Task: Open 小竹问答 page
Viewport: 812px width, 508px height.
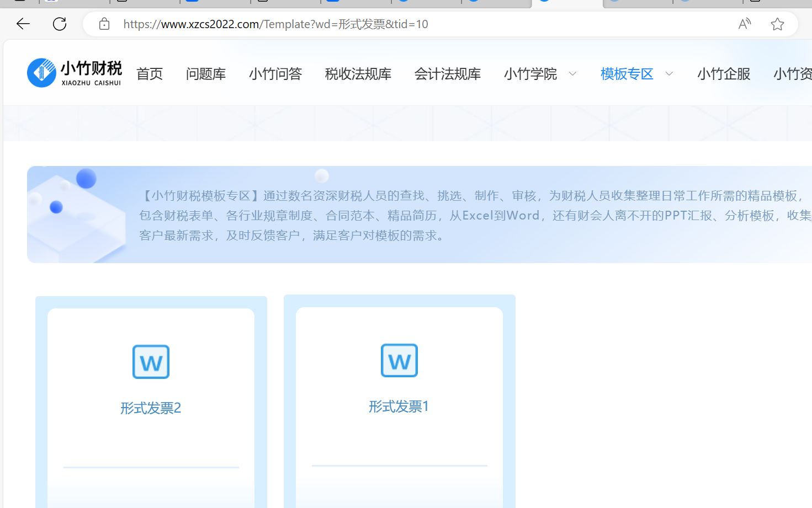Action: point(275,74)
